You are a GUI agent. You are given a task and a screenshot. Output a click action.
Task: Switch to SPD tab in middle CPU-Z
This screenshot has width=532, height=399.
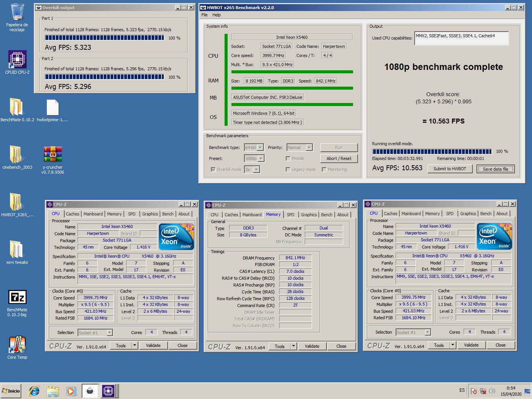(x=291, y=215)
